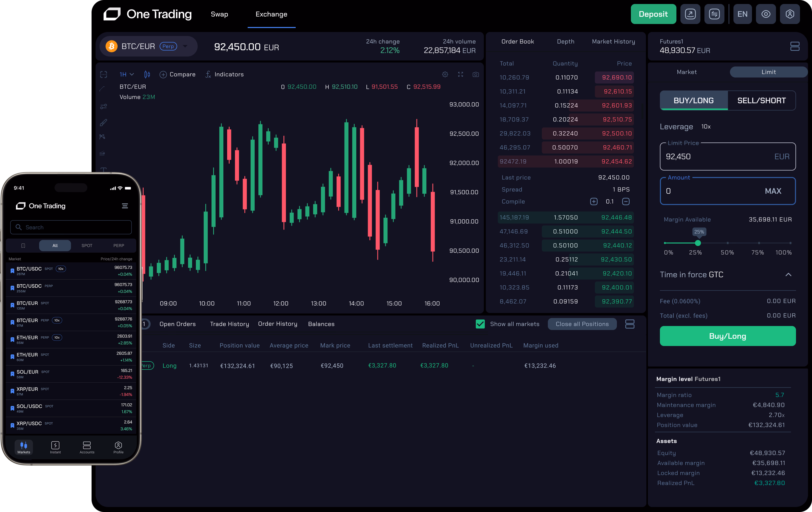Take a chart snapshot with camera icon
The image size is (812, 512).
pyautogui.click(x=476, y=74)
